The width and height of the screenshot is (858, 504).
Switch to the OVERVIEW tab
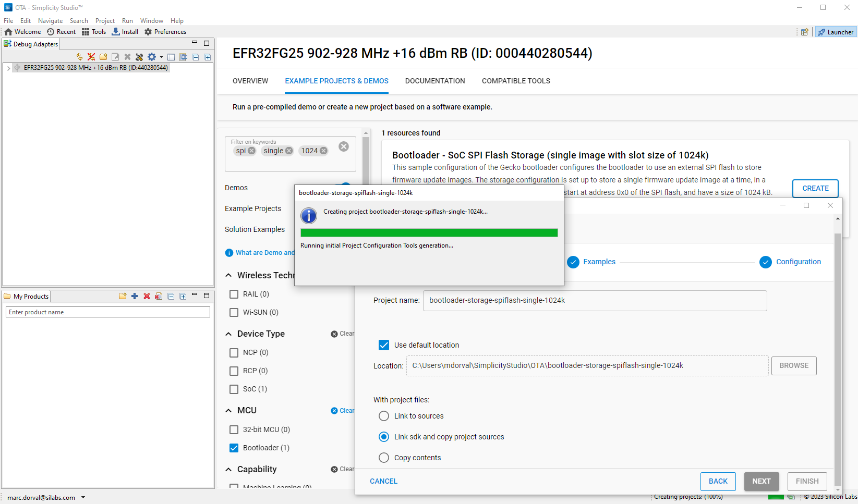(250, 81)
